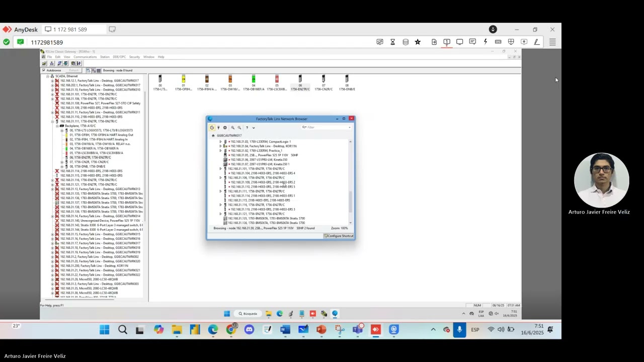Click the AnyDesk file transfer icon
Screen dimensions: 644x362
[434, 42]
